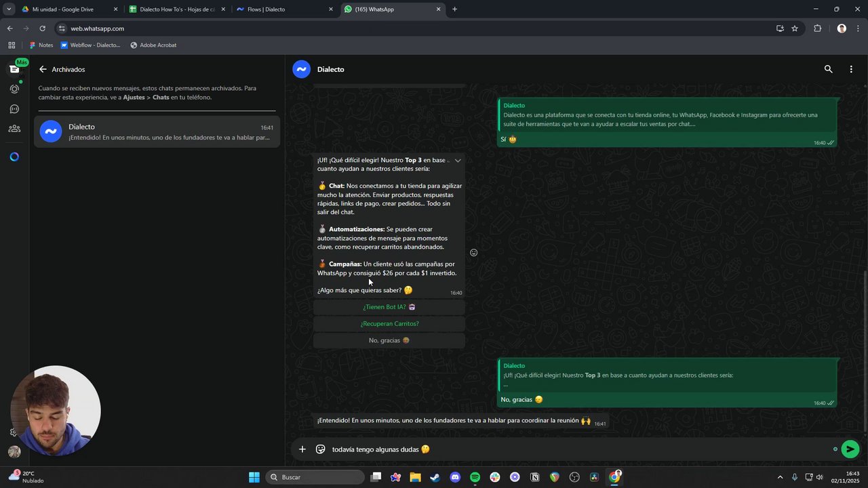Tap the '¿Tienen Bot IA?' reply button

click(x=389, y=307)
